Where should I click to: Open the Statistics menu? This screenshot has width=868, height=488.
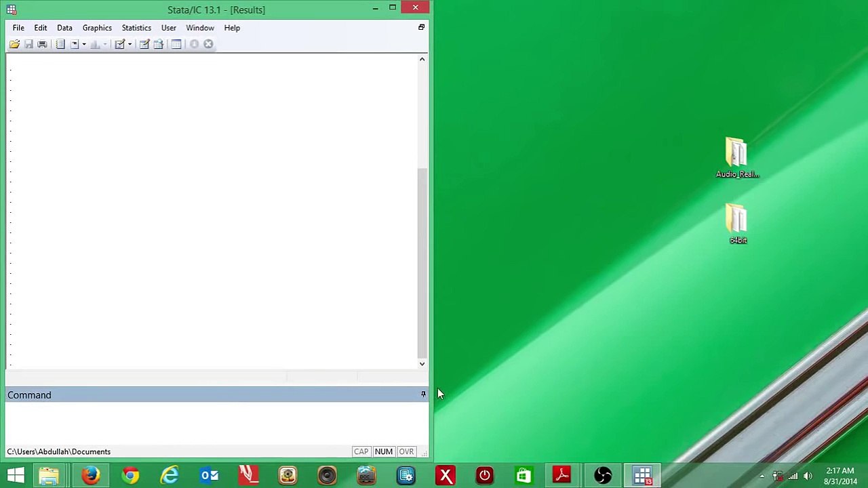136,28
